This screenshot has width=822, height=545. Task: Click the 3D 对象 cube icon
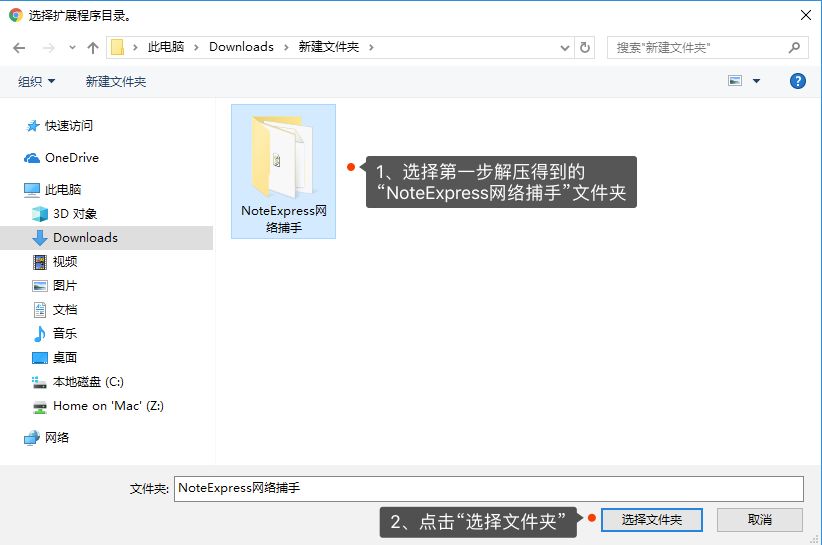40,214
